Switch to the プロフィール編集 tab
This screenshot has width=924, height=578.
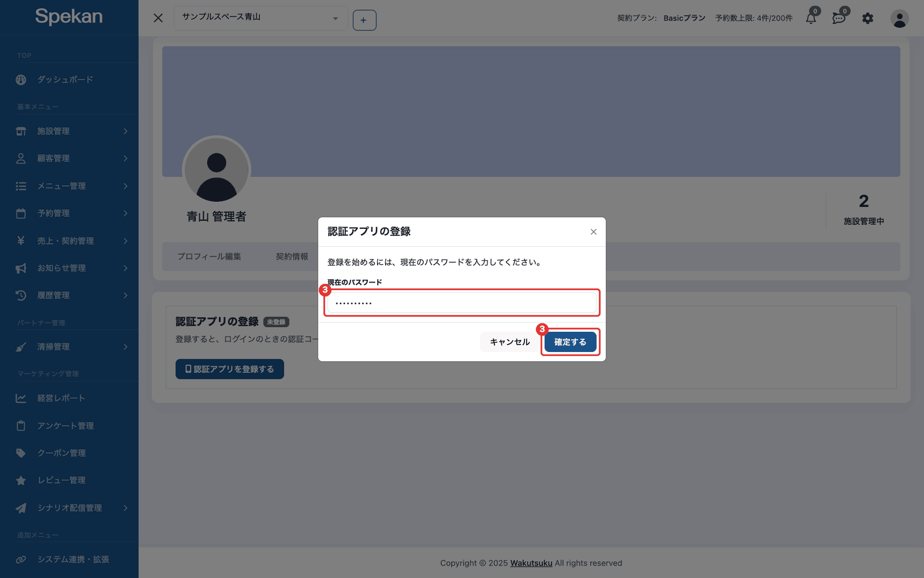(x=209, y=257)
